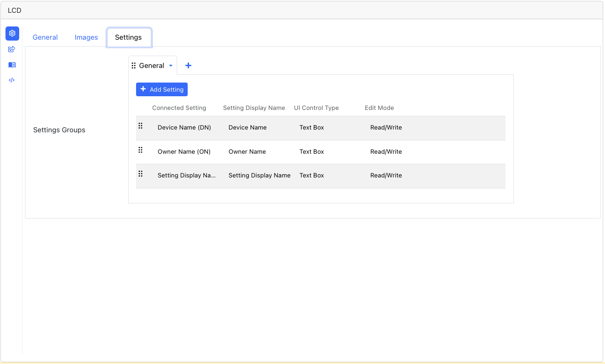
Task: Click the plus icon to add group
Action: coord(188,66)
